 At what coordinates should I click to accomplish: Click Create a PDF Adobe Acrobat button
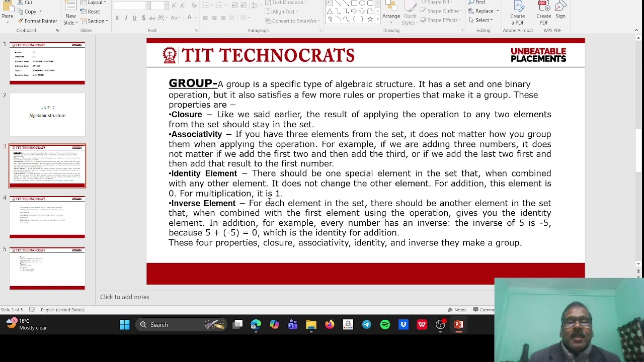click(518, 13)
